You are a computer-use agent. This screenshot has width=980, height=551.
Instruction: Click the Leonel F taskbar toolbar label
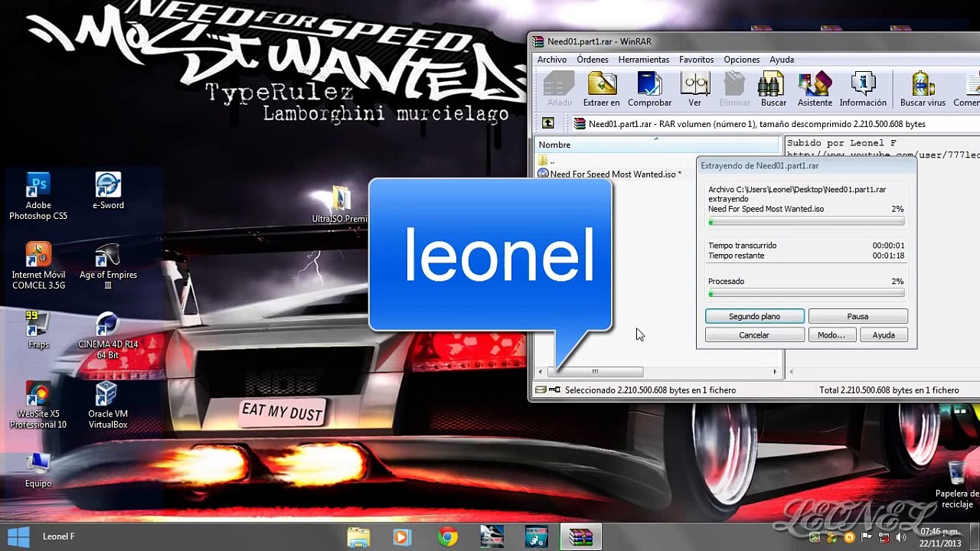point(59,536)
